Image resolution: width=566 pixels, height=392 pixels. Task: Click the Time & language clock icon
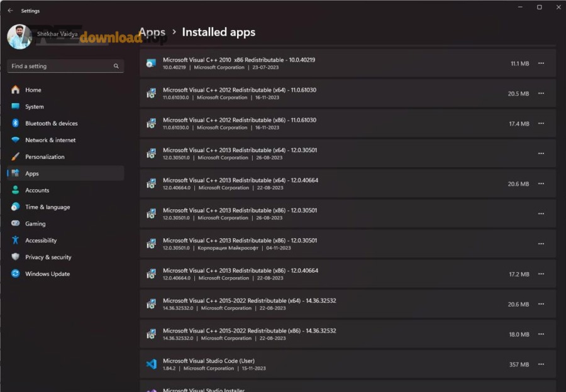(15, 207)
